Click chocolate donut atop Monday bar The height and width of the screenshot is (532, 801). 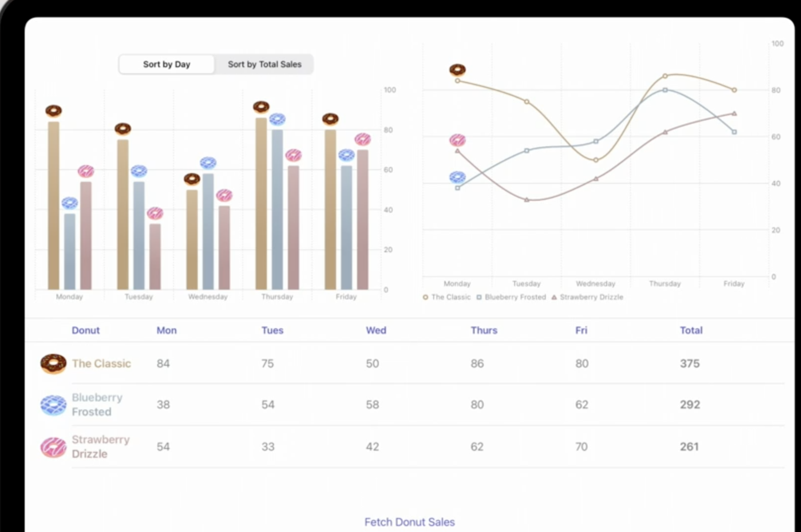(54, 111)
